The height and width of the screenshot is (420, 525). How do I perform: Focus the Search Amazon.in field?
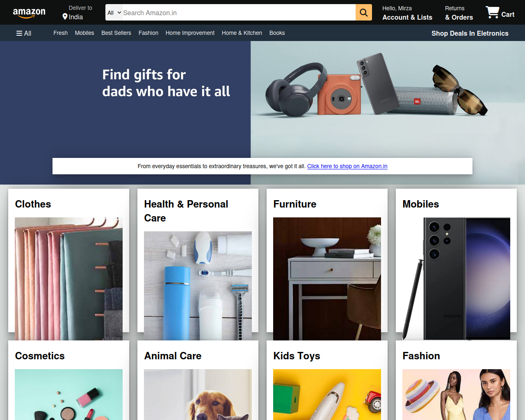pyautogui.click(x=239, y=13)
